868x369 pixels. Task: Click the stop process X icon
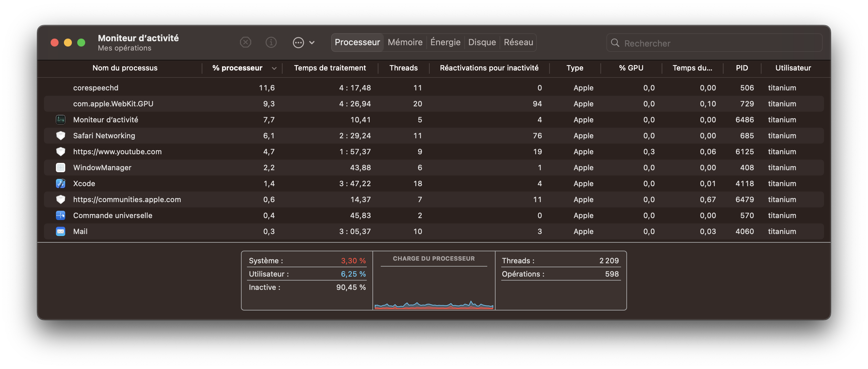(x=245, y=43)
